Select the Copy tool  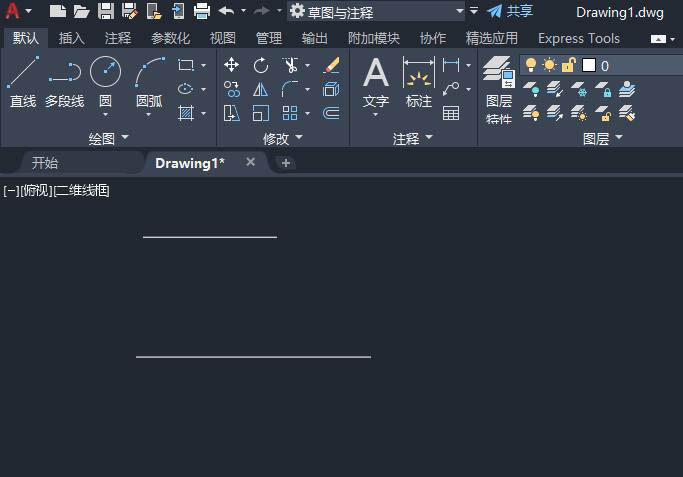[x=231, y=89]
